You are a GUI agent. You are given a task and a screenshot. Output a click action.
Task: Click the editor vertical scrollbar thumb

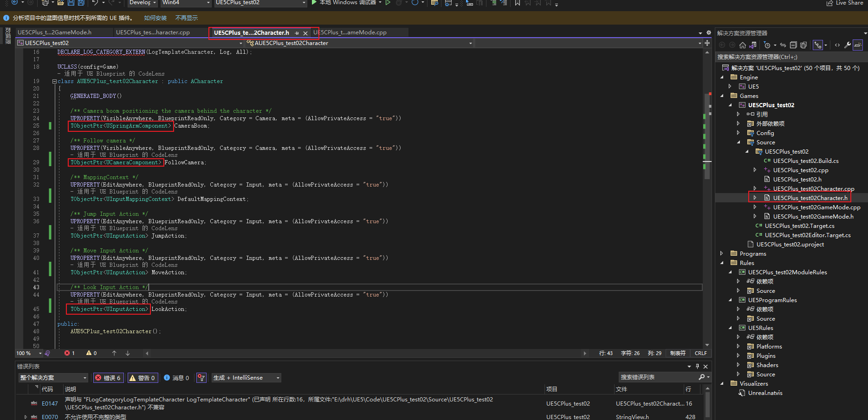pos(707,136)
